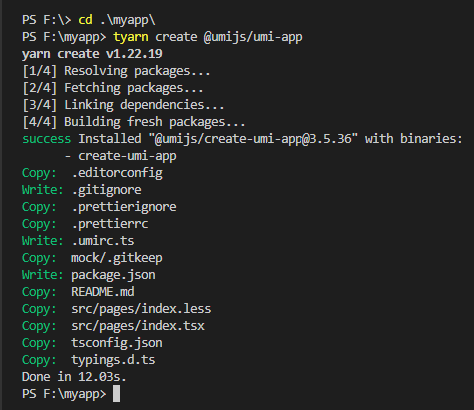
Task: Click the '.prettierignore' file name
Action: (124, 207)
